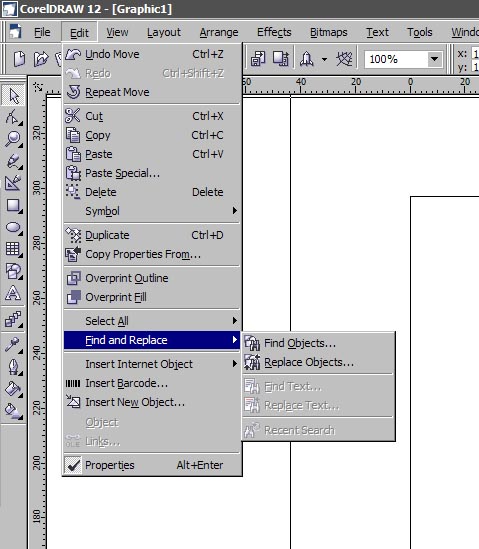Choose Delete from Edit menu

point(152,192)
